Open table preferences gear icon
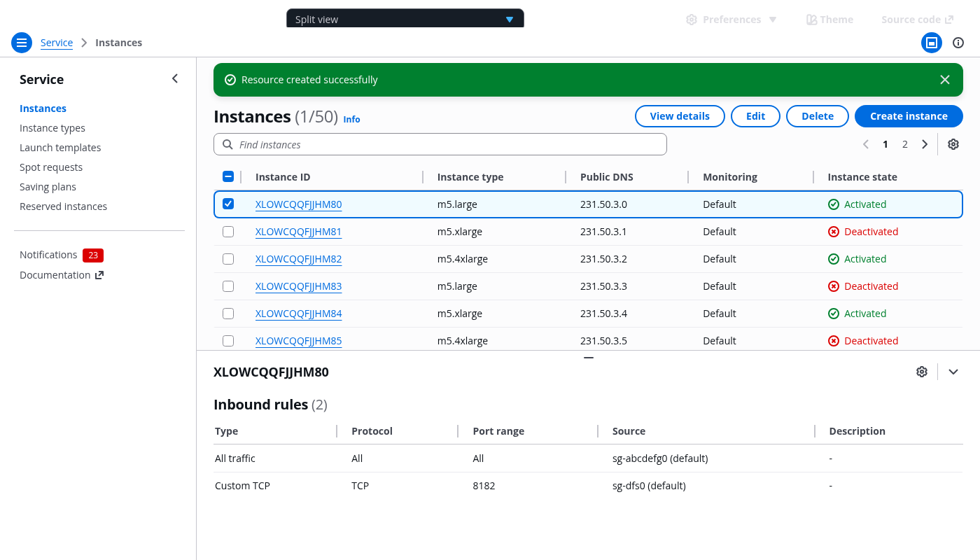Image resolution: width=980 pixels, height=560 pixels. (953, 144)
